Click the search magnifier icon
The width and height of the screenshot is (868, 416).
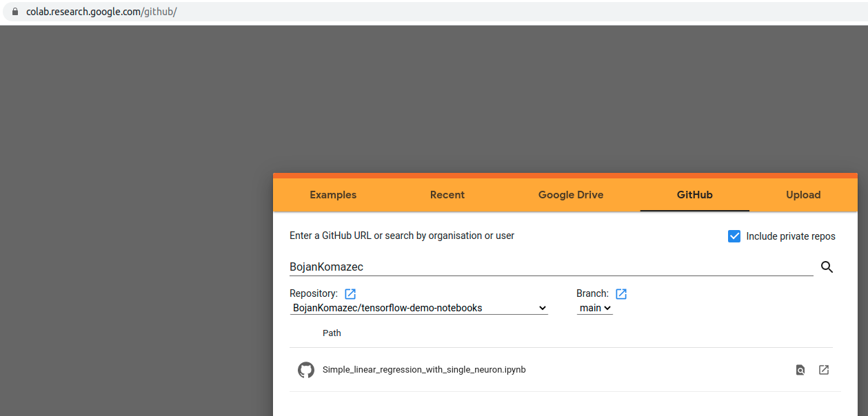coord(827,267)
